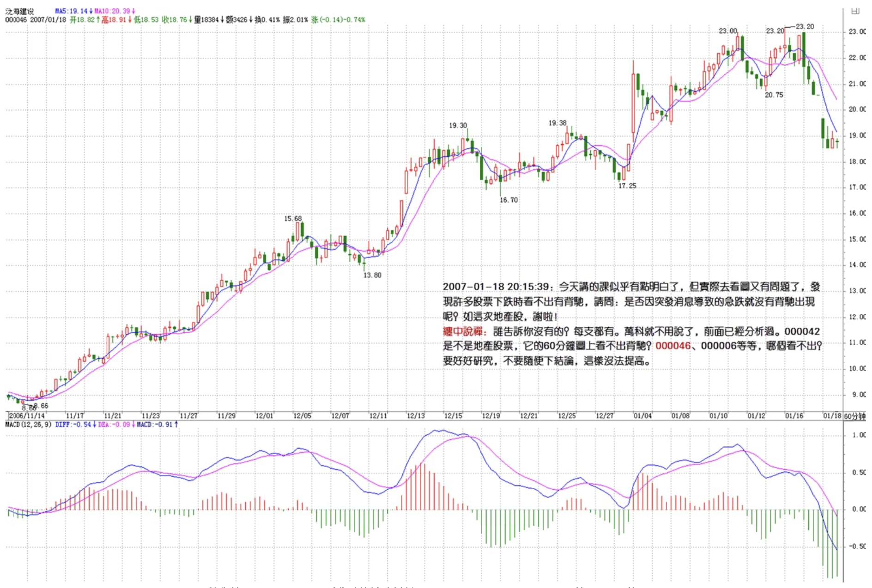
Task: Click the 泛海建设 stock name label
Action: [x=19, y=11]
